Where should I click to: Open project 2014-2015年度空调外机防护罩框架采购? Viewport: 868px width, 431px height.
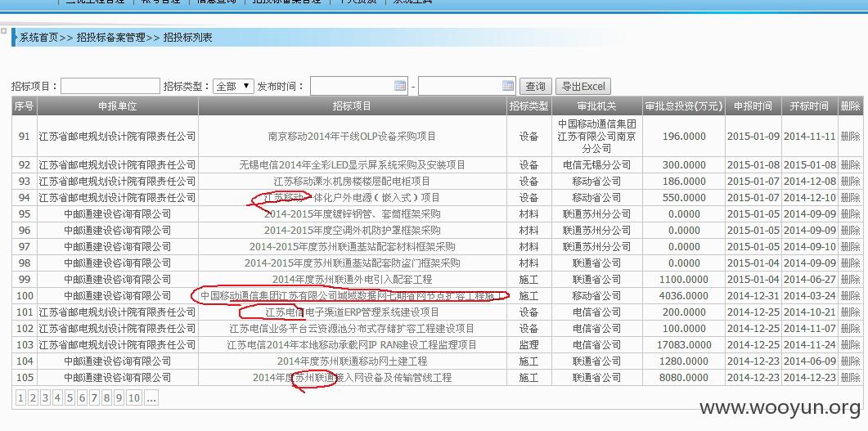click(x=352, y=230)
